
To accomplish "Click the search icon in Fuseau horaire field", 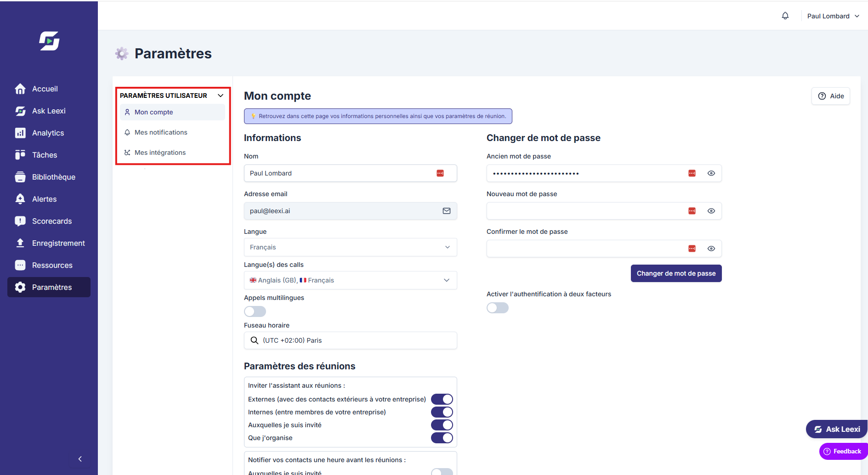I will click(x=255, y=340).
